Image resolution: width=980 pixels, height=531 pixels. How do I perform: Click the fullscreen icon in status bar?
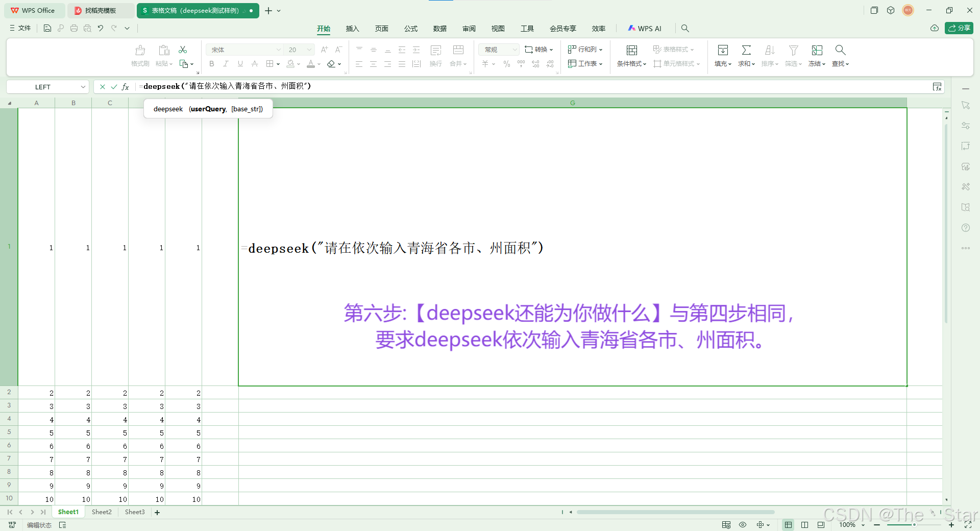(x=968, y=525)
